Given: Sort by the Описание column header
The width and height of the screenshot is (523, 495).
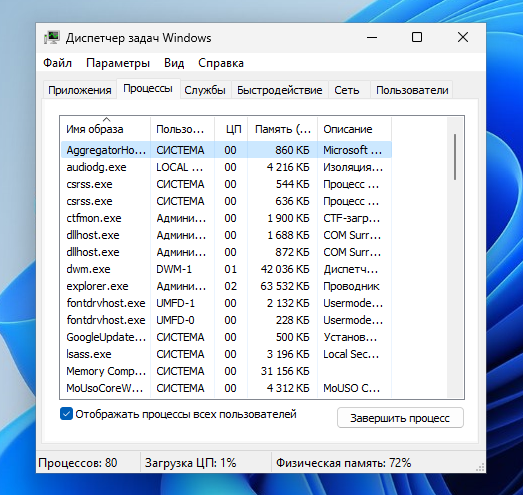Looking at the screenshot, I should (354, 129).
